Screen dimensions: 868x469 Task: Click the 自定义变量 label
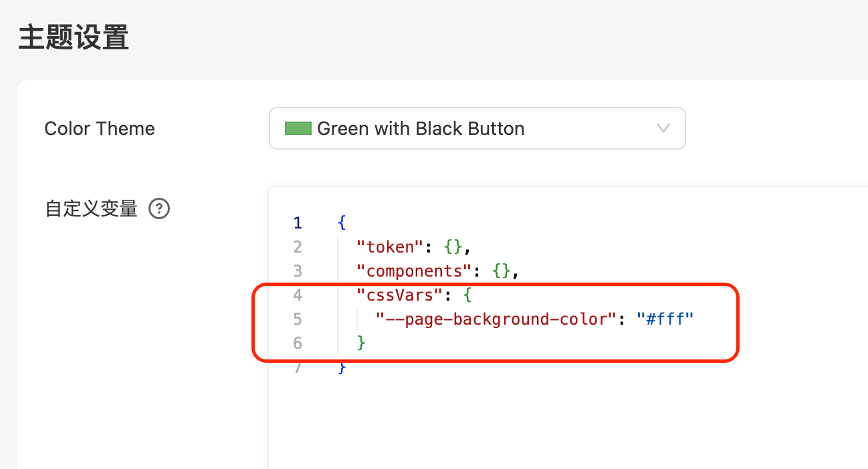pos(91,209)
